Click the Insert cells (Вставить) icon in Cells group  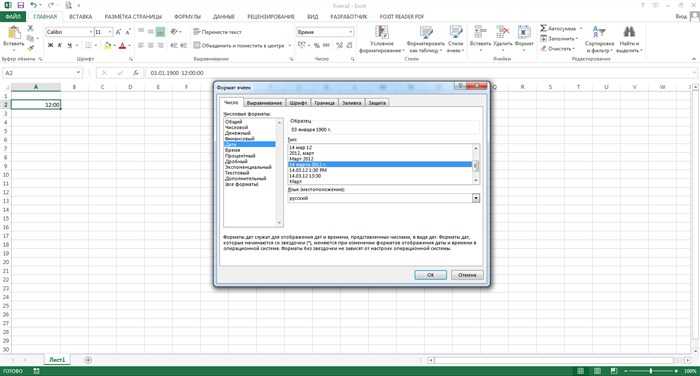pyautogui.click(x=480, y=32)
